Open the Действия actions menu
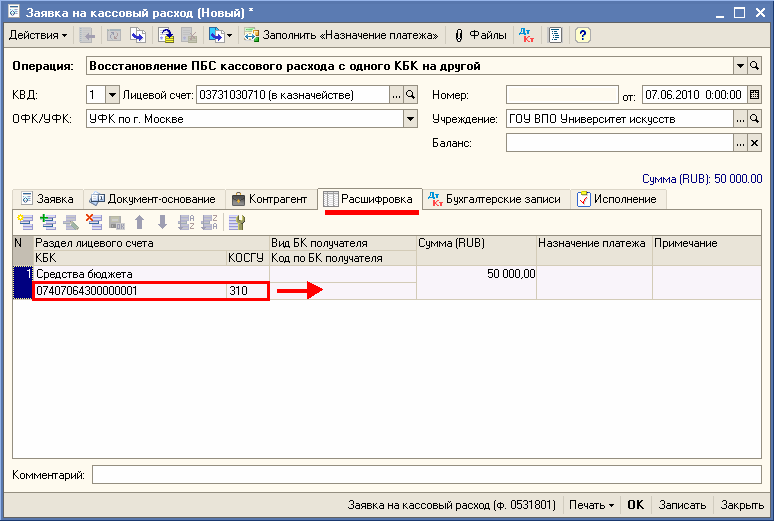This screenshot has width=774, height=521. pos(38,36)
